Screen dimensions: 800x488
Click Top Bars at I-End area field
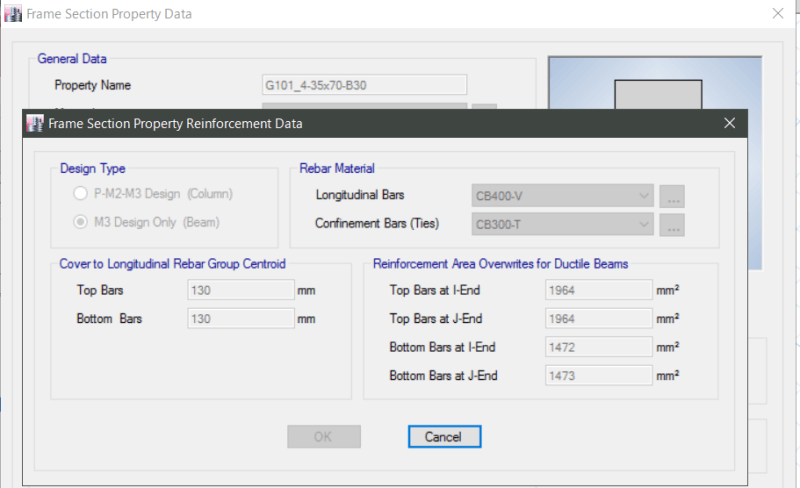click(x=598, y=290)
